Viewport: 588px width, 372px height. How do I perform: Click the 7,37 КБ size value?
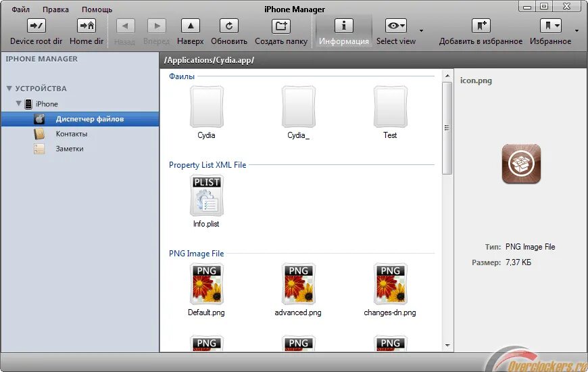(x=518, y=262)
